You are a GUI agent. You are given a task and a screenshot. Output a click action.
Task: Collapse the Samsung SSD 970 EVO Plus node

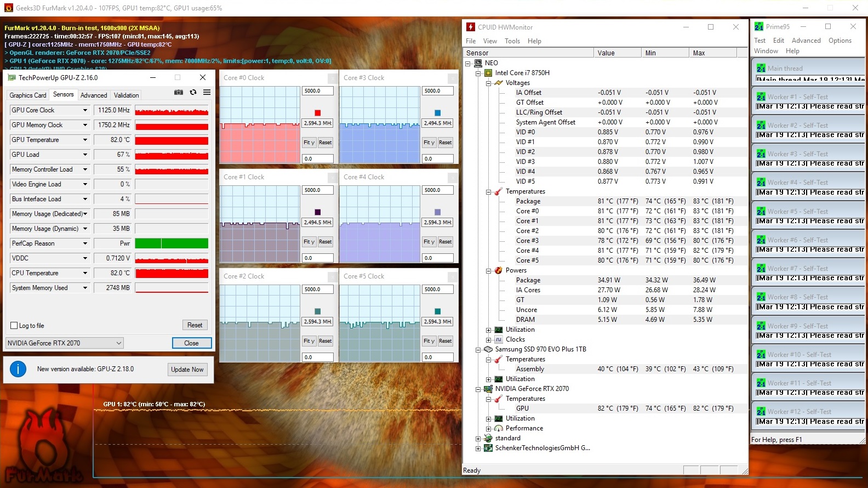pos(478,350)
